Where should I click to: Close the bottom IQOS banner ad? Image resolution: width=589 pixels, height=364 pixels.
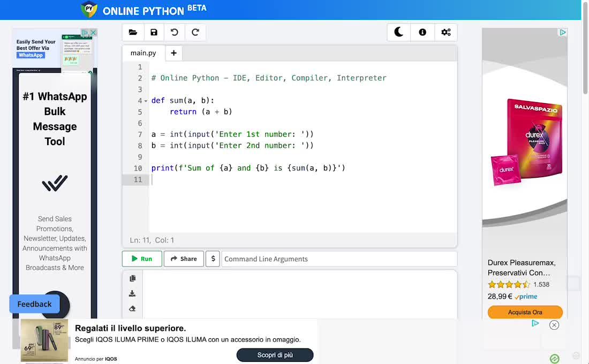click(554, 325)
